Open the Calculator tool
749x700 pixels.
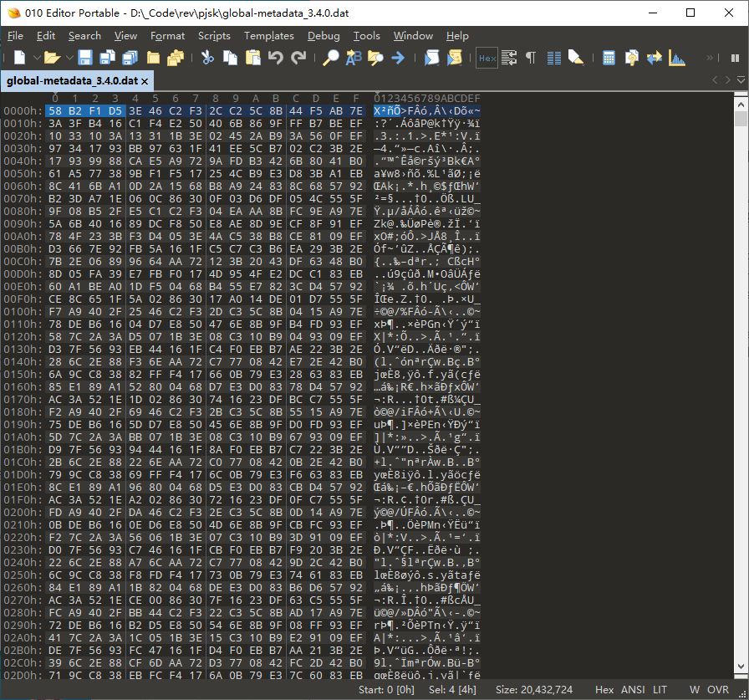609,58
